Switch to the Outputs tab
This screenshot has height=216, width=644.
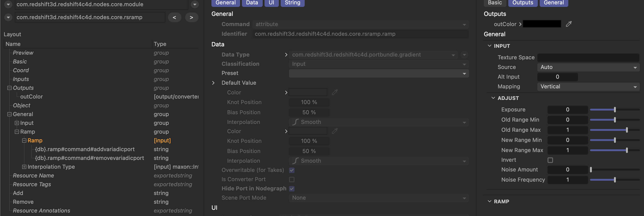(523, 3)
